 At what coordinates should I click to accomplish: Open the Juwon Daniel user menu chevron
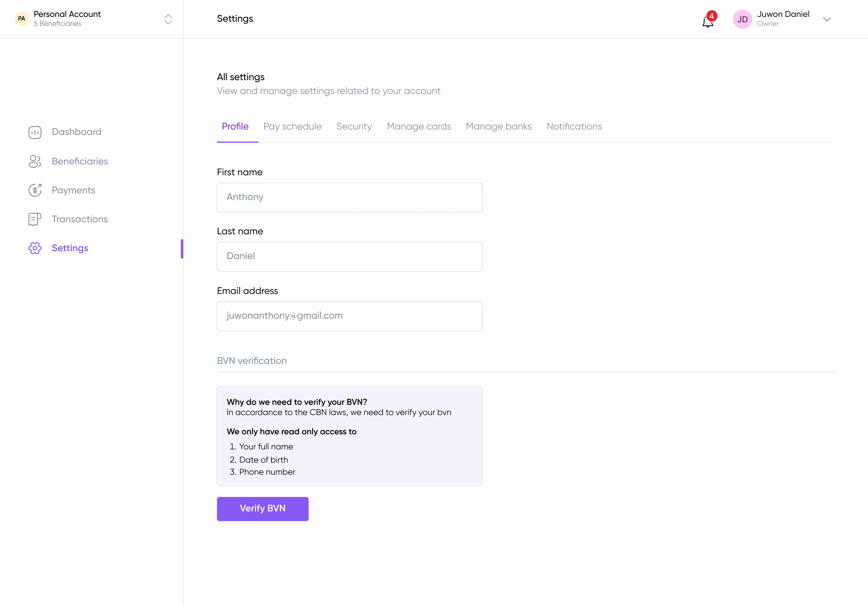[x=827, y=19]
